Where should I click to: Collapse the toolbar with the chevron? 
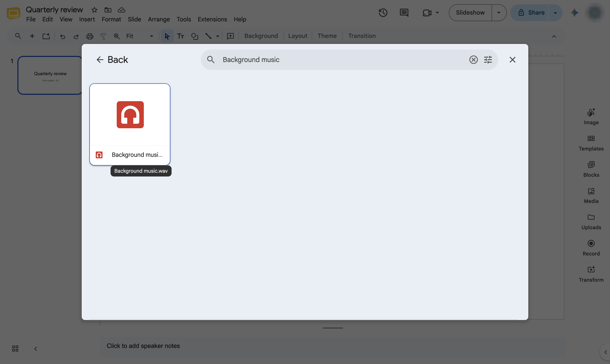tap(554, 36)
